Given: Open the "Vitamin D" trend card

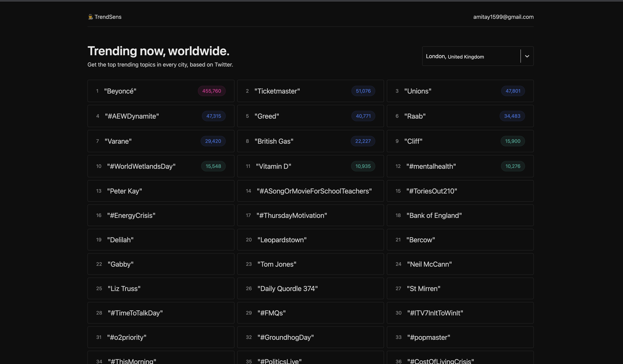Looking at the screenshot, I should coord(310,166).
